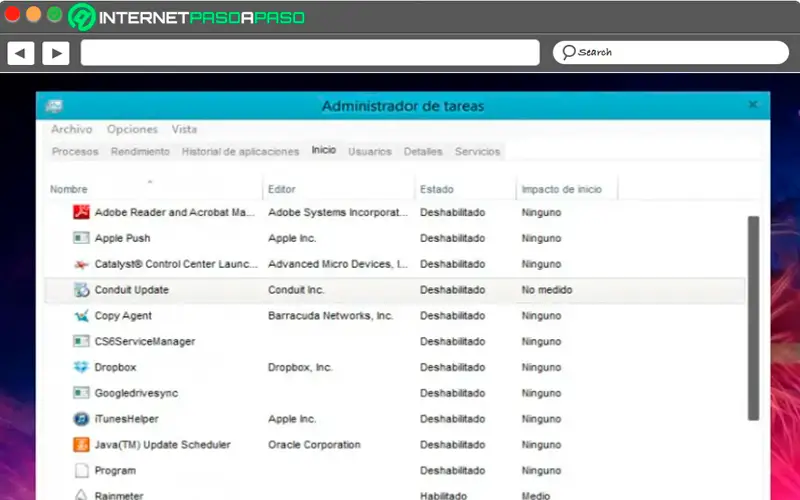Open the Vista menu

click(184, 129)
